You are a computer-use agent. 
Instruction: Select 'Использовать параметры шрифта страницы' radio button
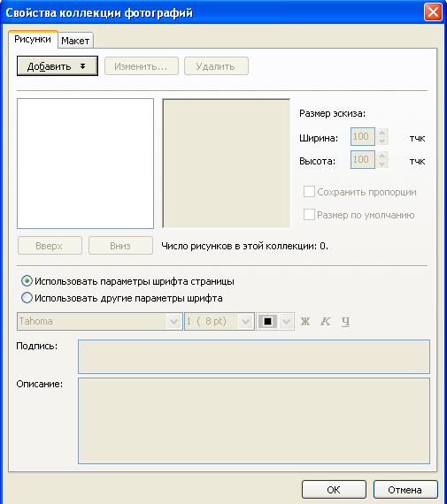(x=27, y=281)
